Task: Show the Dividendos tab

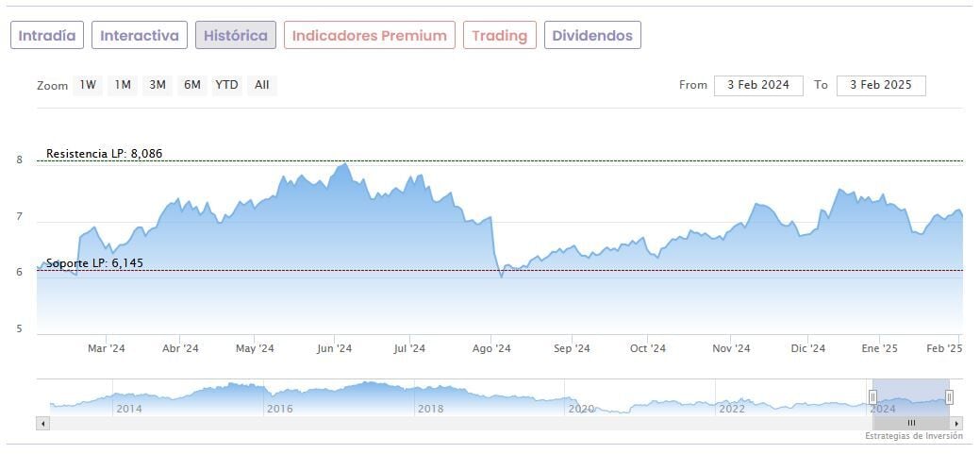Action: [x=593, y=36]
